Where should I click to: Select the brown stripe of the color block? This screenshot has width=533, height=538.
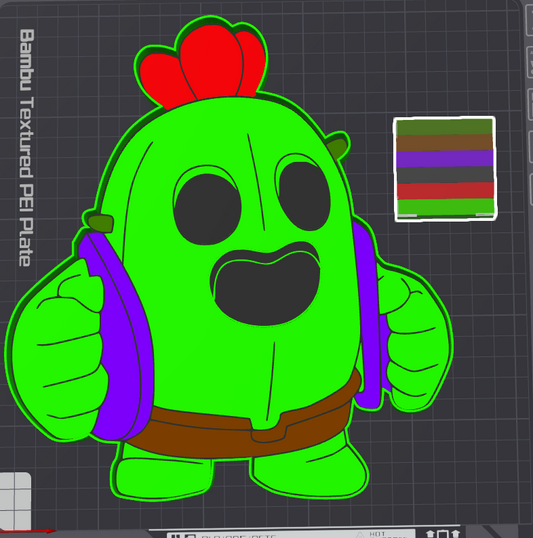pos(444,143)
